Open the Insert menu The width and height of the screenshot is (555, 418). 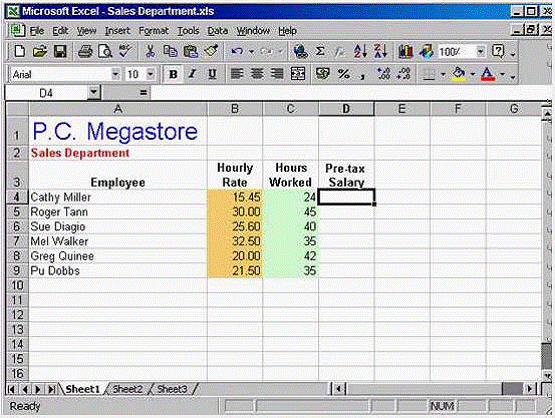pyautogui.click(x=118, y=31)
